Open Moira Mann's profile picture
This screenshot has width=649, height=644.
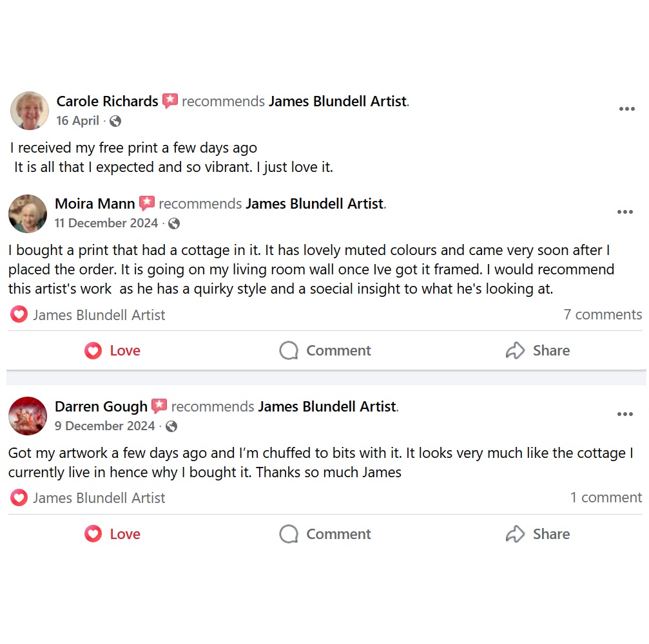click(x=28, y=214)
